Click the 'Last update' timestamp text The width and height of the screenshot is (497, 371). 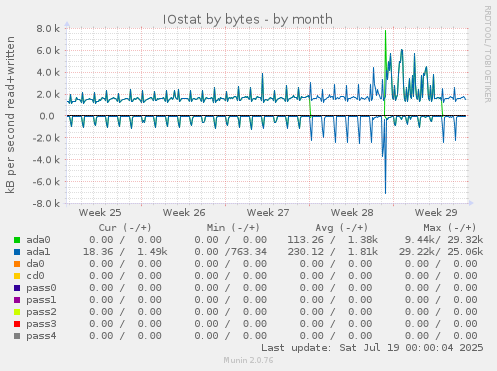pyautogui.click(x=372, y=348)
